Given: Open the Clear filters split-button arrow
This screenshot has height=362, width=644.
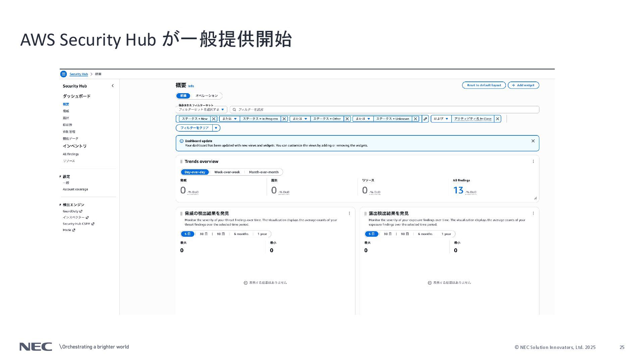Looking at the screenshot, I should point(216,128).
